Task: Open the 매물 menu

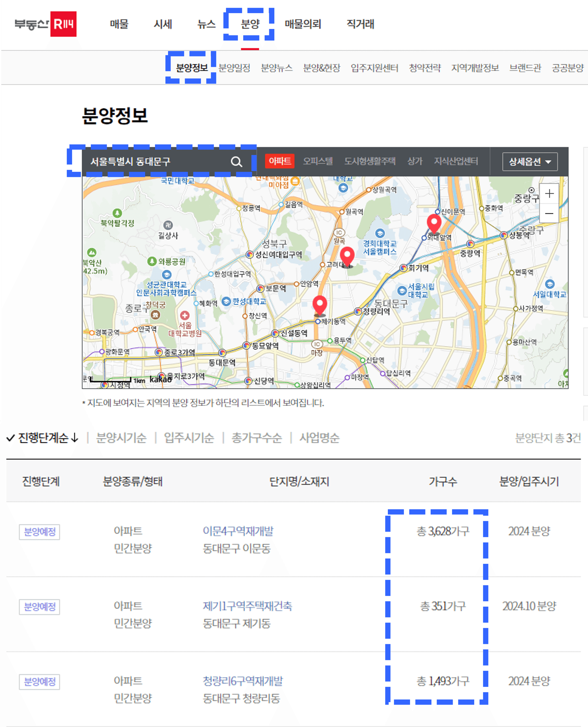Action: pos(119,24)
